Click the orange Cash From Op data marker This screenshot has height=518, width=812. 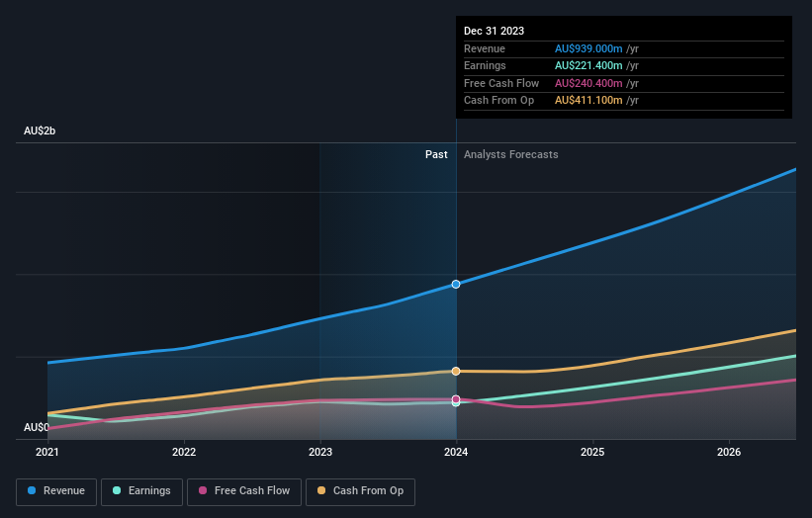coord(456,371)
